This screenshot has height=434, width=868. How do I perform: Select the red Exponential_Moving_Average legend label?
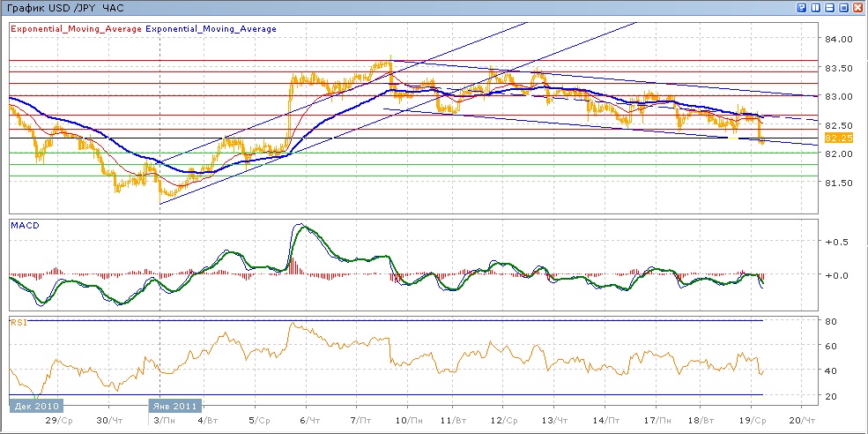[x=76, y=29]
